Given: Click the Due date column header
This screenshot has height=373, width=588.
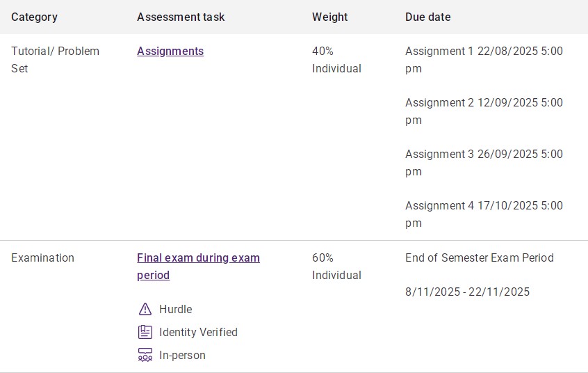Looking at the screenshot, I should click(428, 17).
